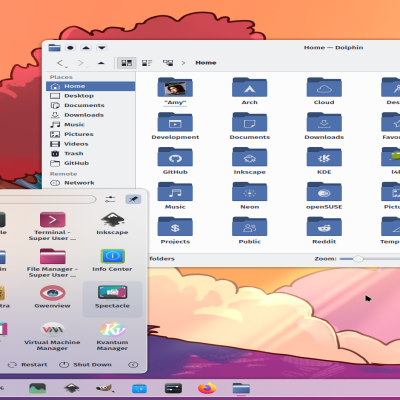Click the keep-above arrow in title bar

tap(86, 48)
